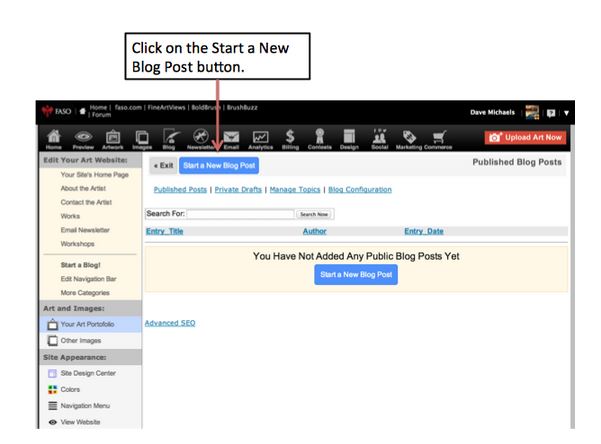The width and height of the screenshot is (601, 444).
Task: Sort by Author column
Action: tap(315, 231)
